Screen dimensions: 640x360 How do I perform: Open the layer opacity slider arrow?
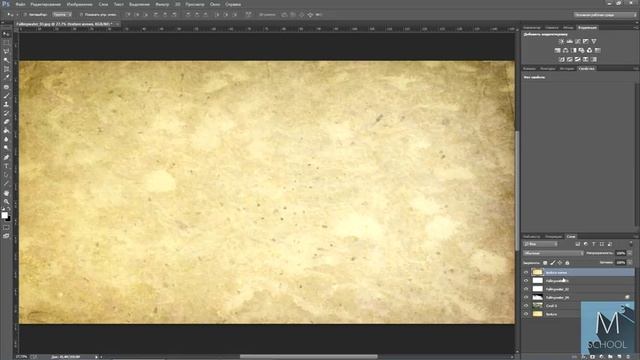[x=630, y=253]
